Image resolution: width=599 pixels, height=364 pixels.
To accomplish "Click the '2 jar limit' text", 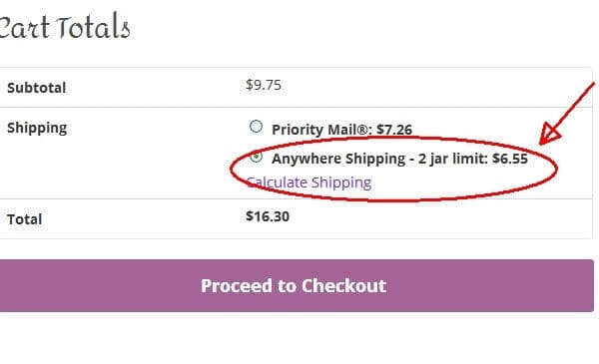I will pos(452,159).
